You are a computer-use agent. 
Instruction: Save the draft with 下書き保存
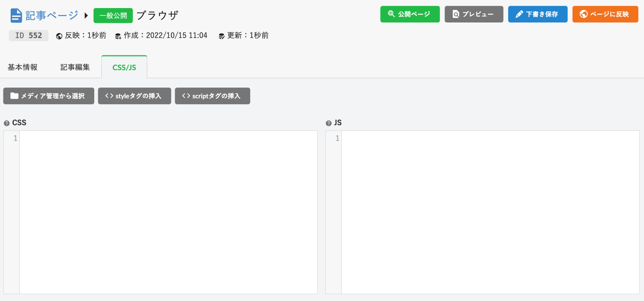click(x=537, y=14)
